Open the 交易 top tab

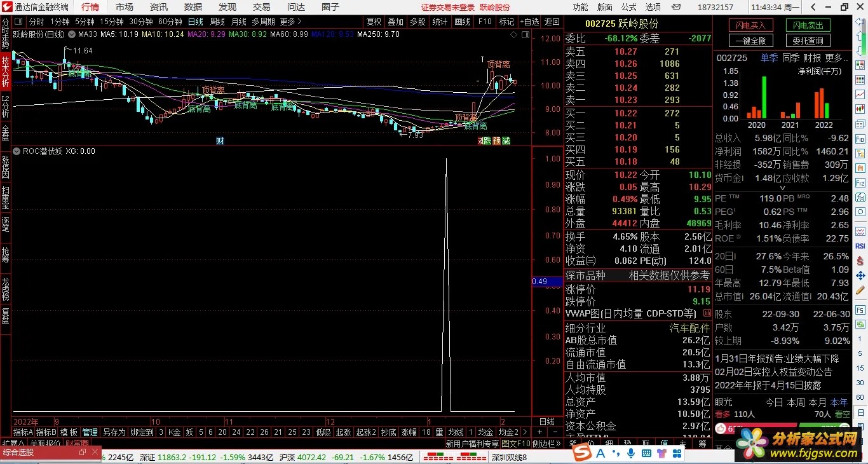pyautogui.click(x=262, y=7)
